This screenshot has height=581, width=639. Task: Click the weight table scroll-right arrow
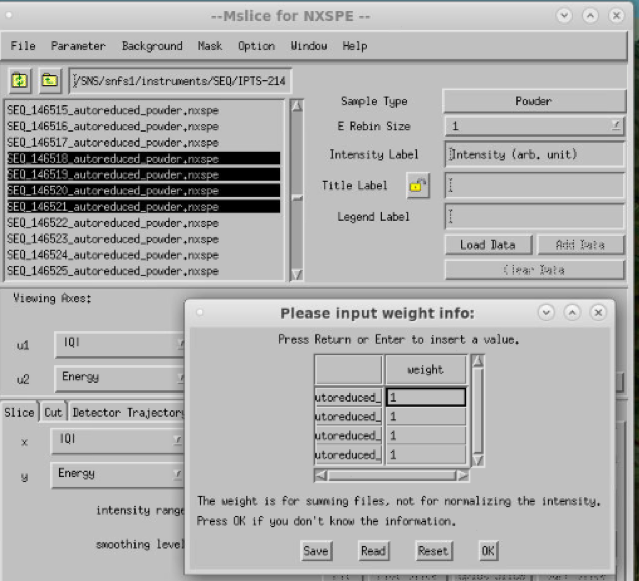coord(462,475)
